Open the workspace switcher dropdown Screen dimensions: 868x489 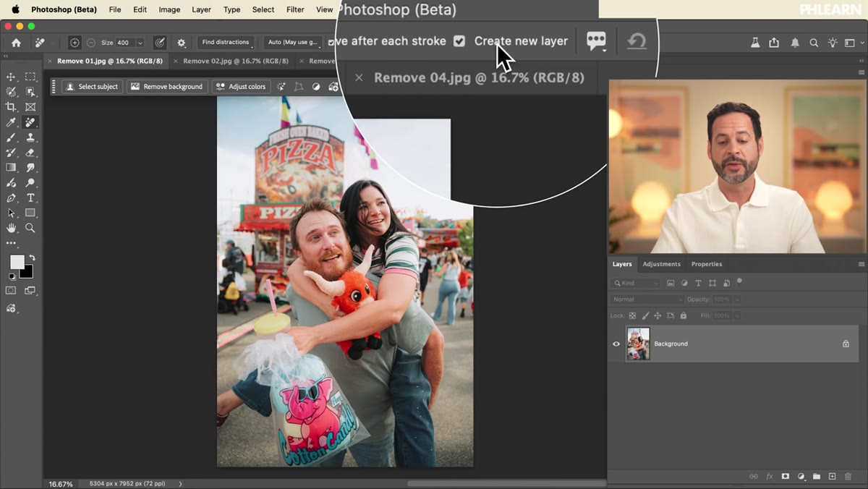[854, 43]
